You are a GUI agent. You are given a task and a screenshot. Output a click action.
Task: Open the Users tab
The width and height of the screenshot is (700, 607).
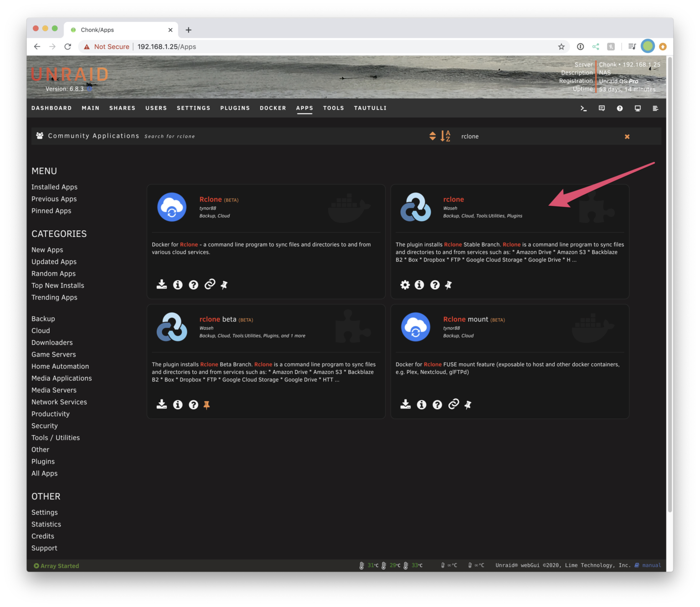click(x=156, y=108)
